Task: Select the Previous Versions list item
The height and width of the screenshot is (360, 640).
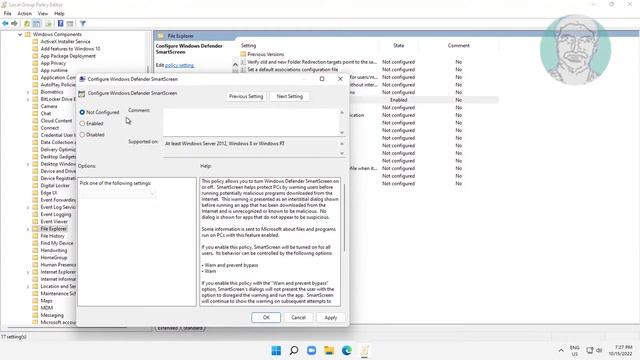Action: pyautogui.click(x=266, y=54)
